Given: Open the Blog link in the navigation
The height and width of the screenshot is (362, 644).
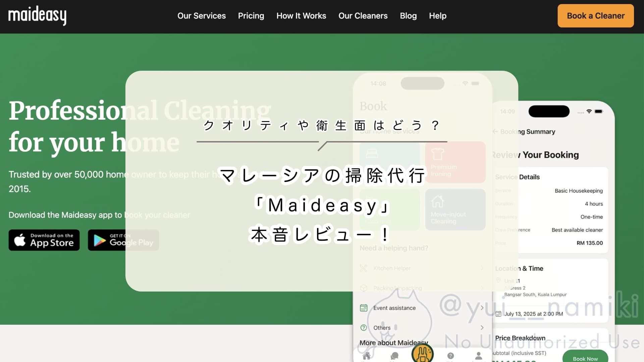Looking at the screenshot, I should click(x=408, y=16).
